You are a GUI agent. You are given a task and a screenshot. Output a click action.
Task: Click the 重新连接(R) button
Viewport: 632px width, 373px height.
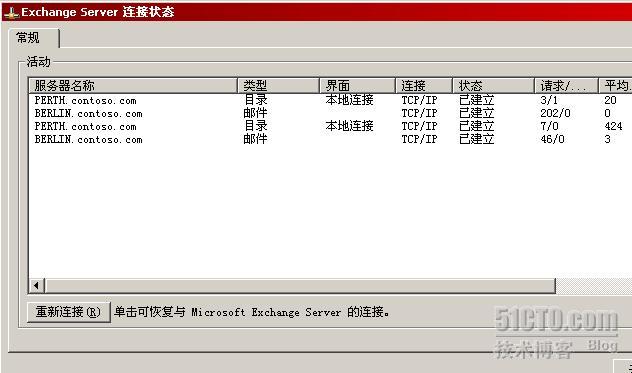(x=69, y=312)
